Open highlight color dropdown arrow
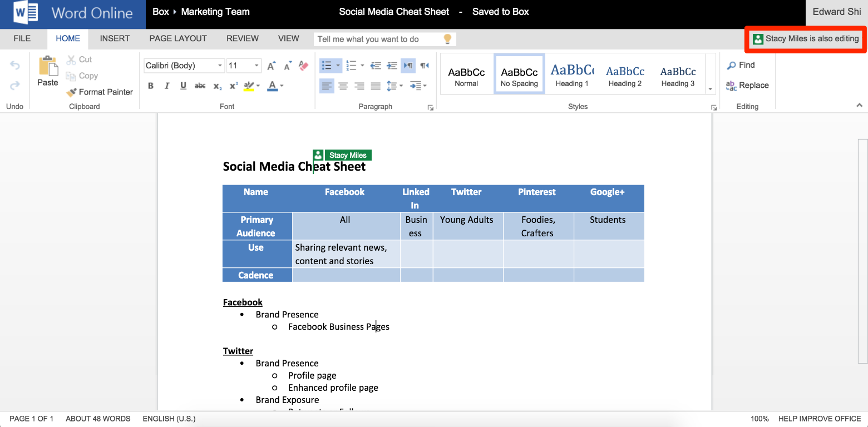The width and height of the screenshot is (868, 427). tap(258, 86)
